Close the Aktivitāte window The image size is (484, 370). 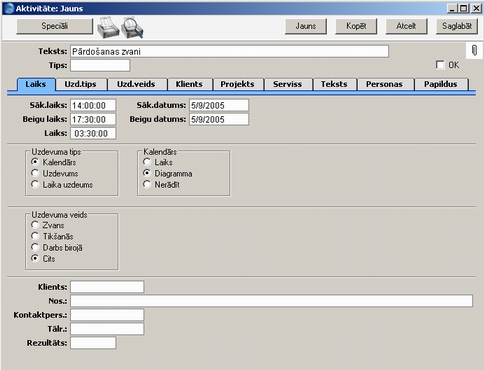(476, 8)
